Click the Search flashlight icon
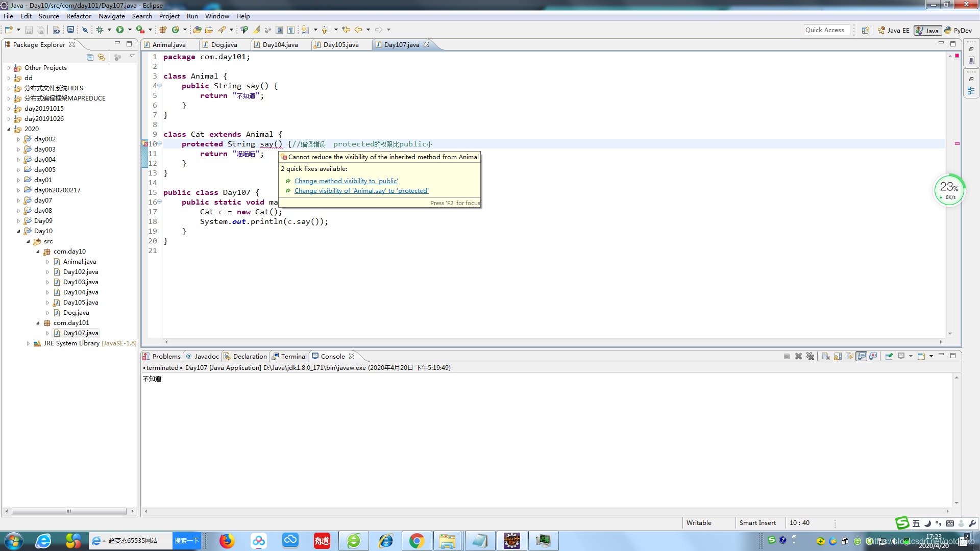 (222, 30)
